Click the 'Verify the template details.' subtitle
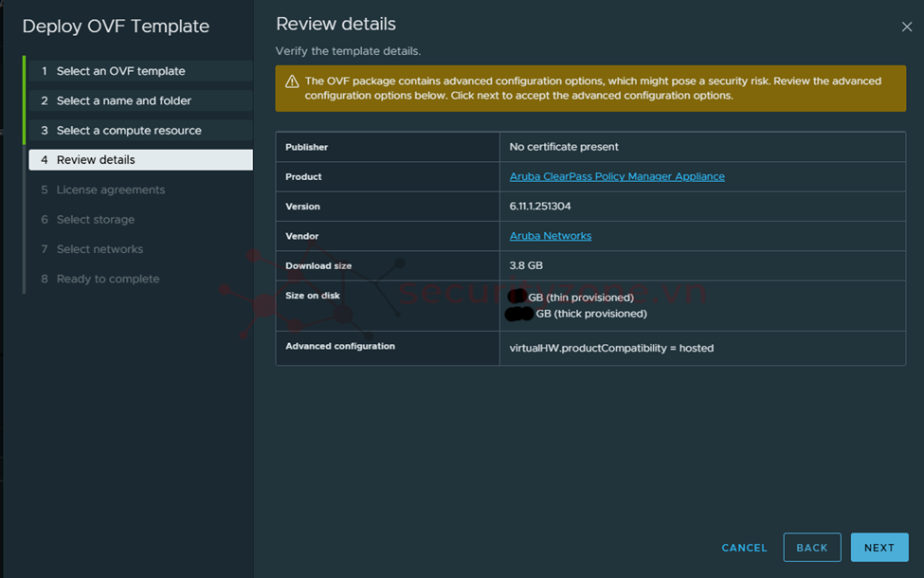Screen dimensions: 924x578 click(x=348, y=51)
